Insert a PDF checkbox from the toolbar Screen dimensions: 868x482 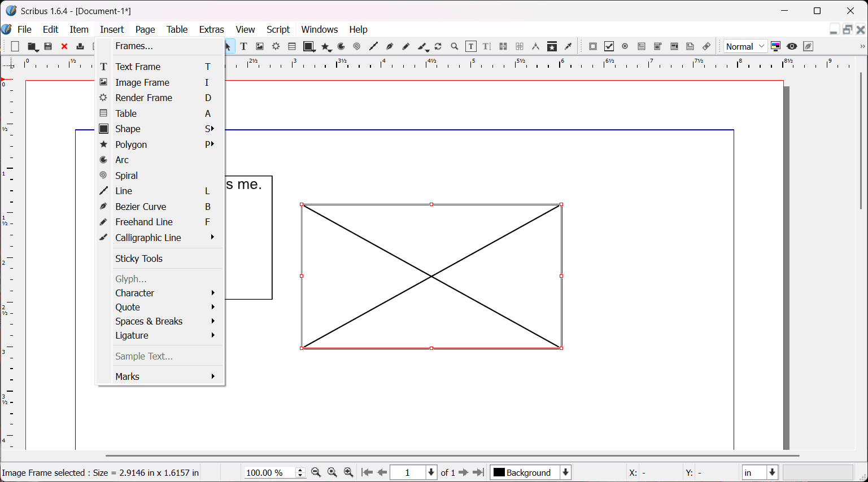coord(609,47)
